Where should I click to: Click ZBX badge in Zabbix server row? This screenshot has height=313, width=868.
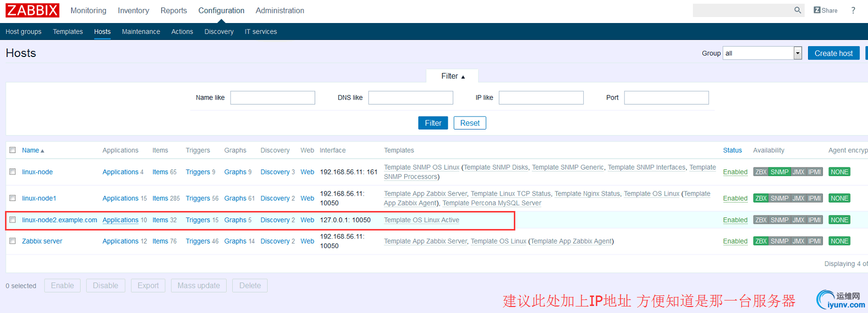761,241
